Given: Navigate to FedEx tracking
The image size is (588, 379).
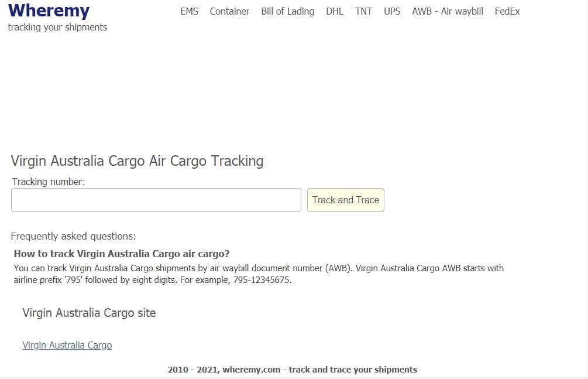Looking at the screenshot, I should click(x=507, y=11).
